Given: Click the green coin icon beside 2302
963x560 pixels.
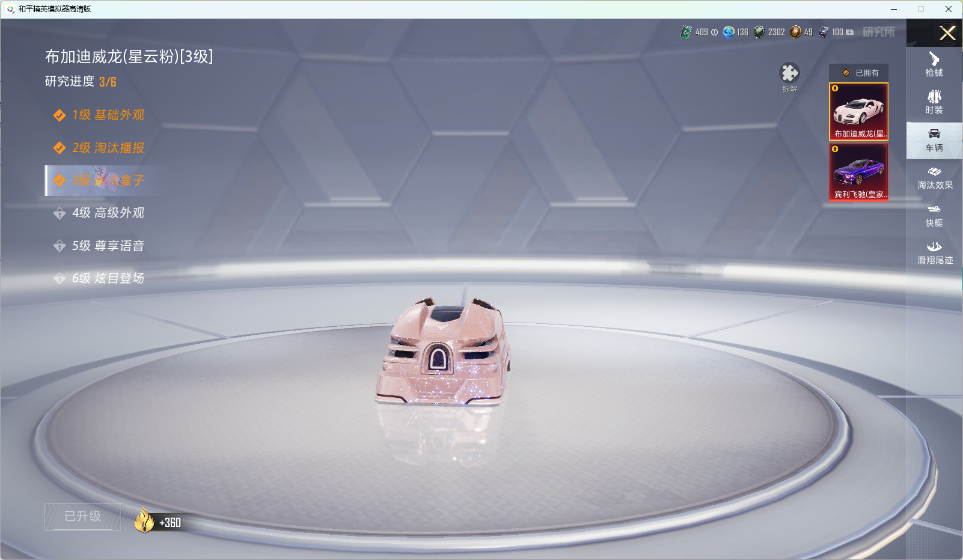Looking at the screenshot, I should pyautogui.click(x=759, y=32).
